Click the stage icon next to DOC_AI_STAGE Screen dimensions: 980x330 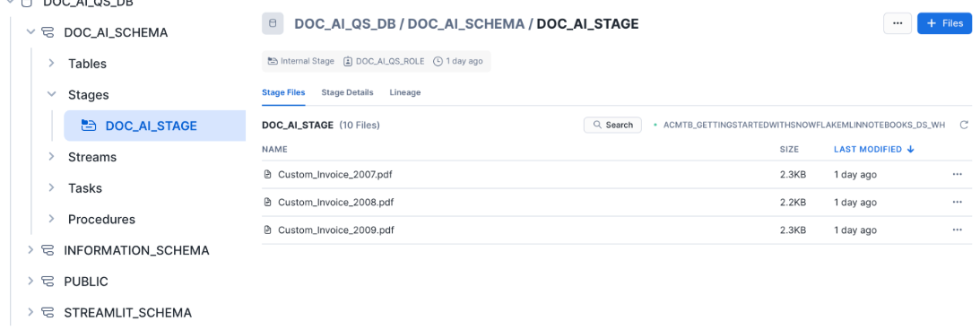[x=88, y=126]
